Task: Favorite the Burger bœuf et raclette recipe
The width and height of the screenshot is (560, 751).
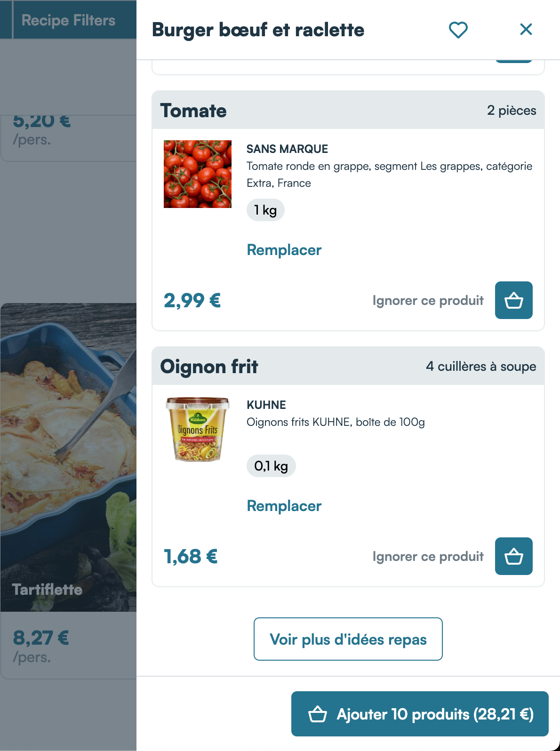Action: [x=458, y=30]
